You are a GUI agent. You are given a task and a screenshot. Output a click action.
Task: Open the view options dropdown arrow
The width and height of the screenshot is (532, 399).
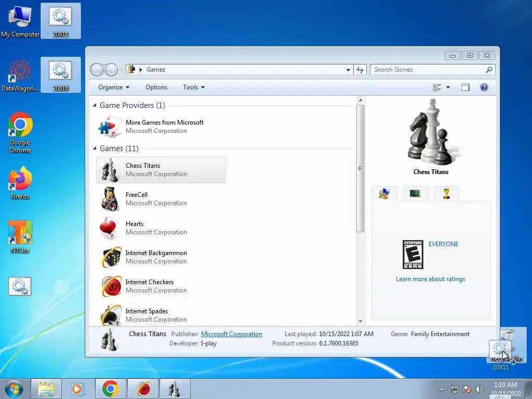448,87
